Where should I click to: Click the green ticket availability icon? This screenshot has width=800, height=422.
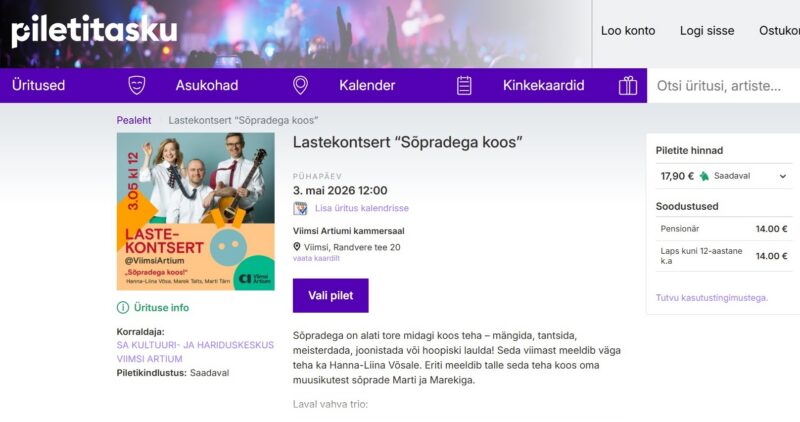point(704,176)
